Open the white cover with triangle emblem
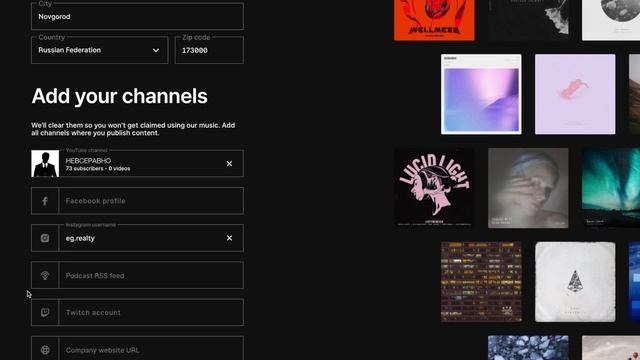This screenshot has width=640, height=360. (x=575, y=282)
